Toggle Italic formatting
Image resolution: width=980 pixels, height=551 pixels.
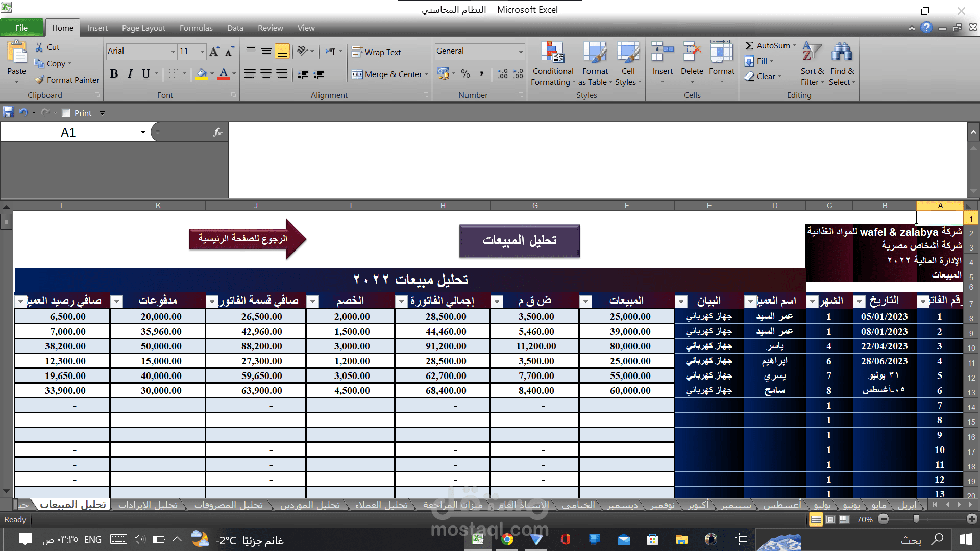130,74
